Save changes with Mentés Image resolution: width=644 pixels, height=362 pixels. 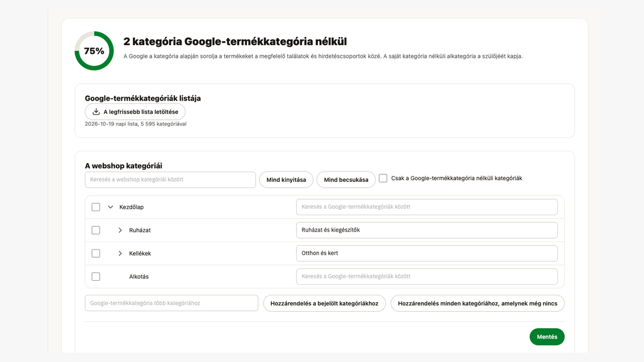[x=547, y=336]
